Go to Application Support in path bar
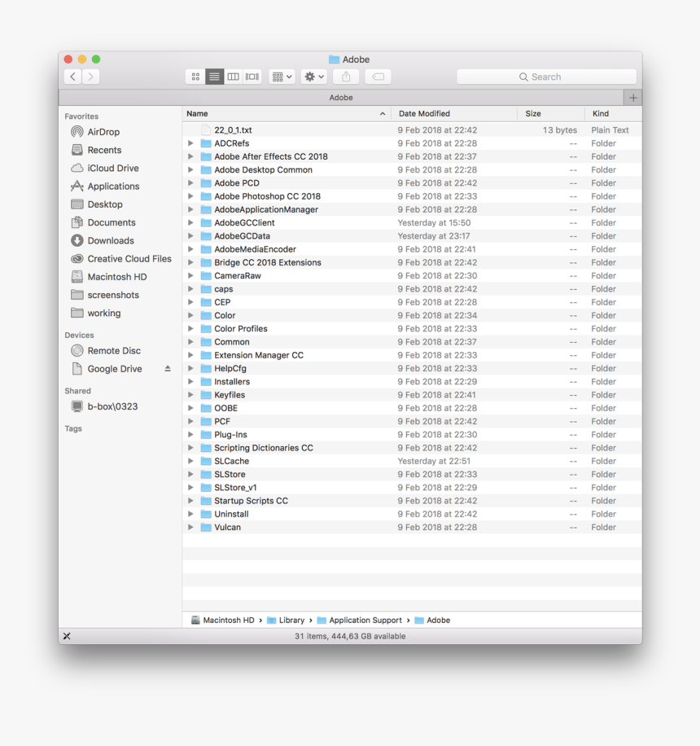The width and height of the screenshot is (700, 746). point(360,620)
